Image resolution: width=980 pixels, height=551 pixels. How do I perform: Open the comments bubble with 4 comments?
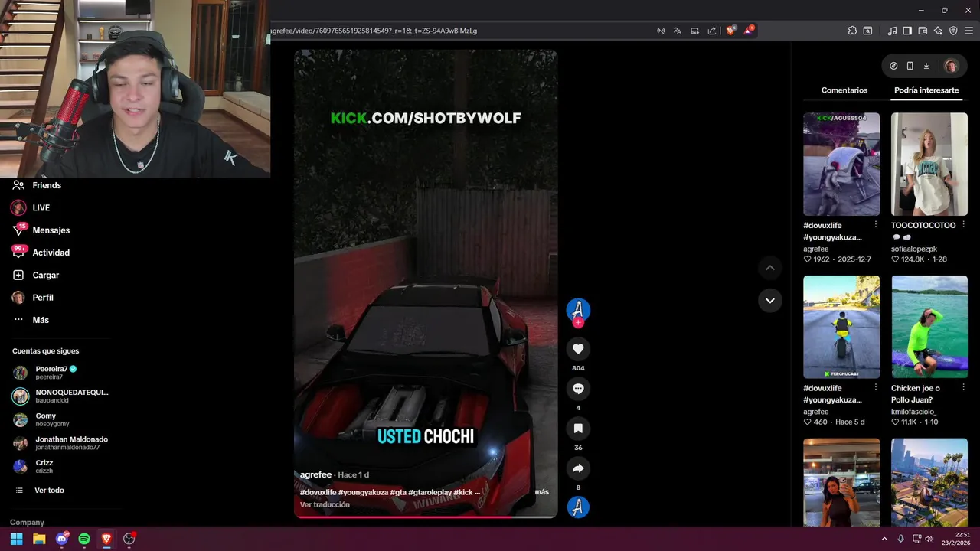(578, 389)
